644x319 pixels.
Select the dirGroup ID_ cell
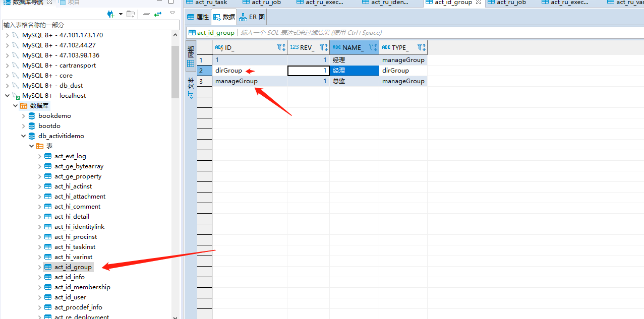coord(250,71)
